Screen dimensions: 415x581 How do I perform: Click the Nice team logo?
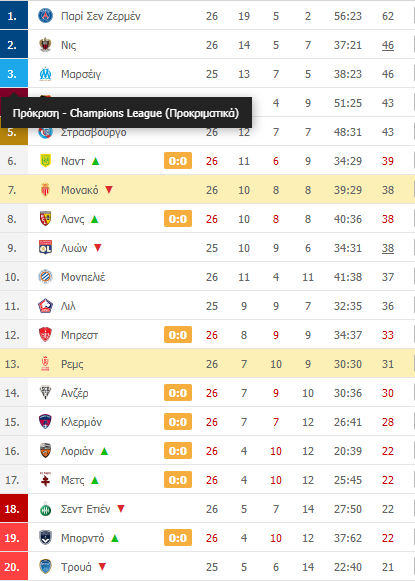(45, 45)
